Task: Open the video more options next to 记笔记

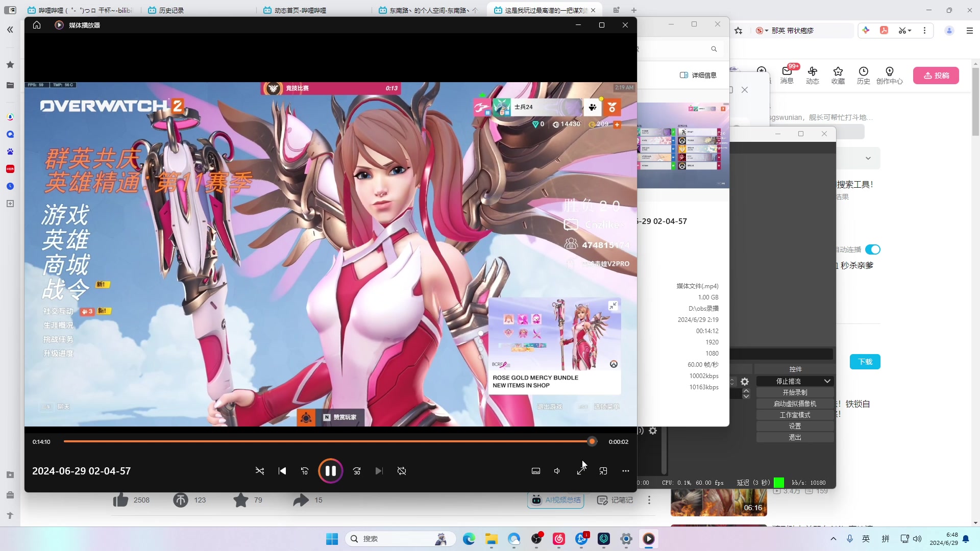Action: 649,500
